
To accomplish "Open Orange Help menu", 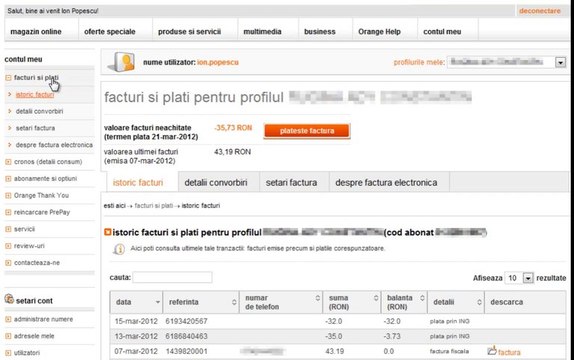I will [x=379, y=32].
